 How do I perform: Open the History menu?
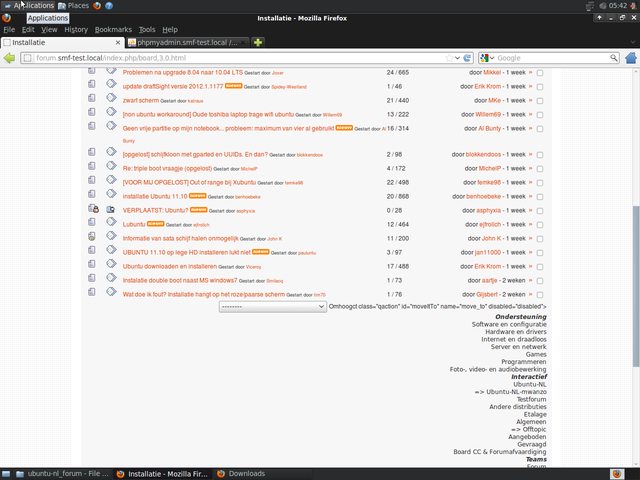click(x=76, y=29)
